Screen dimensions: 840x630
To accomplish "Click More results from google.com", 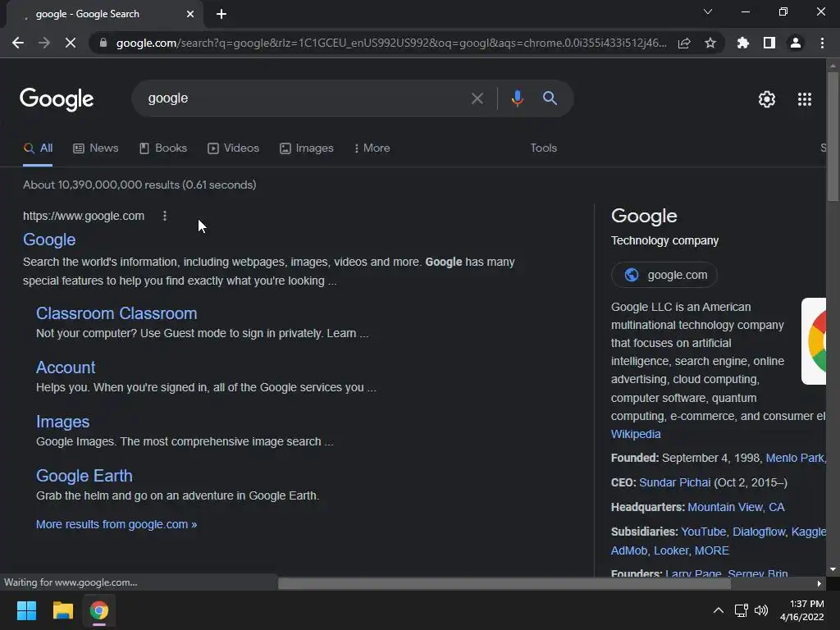I will (x=116, y=524).
